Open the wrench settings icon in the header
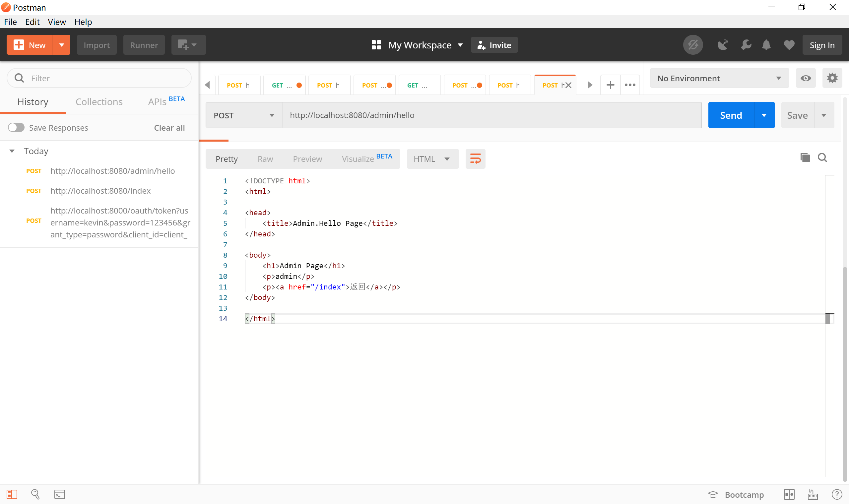 click(x=746, y=45)
